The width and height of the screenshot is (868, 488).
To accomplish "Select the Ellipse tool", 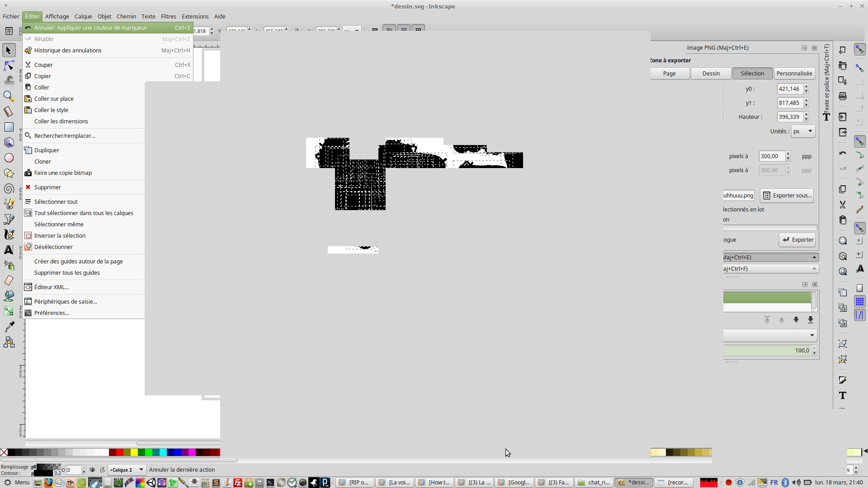I will tap(9, 158).
